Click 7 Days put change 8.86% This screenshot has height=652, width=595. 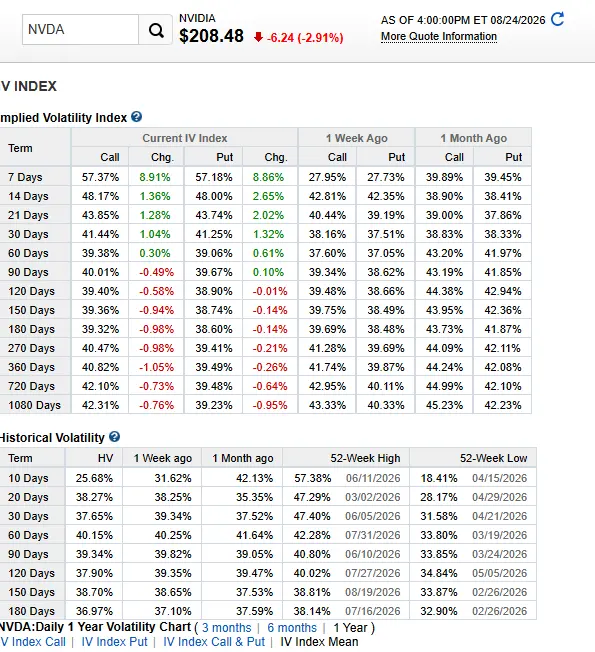point(268,177)
